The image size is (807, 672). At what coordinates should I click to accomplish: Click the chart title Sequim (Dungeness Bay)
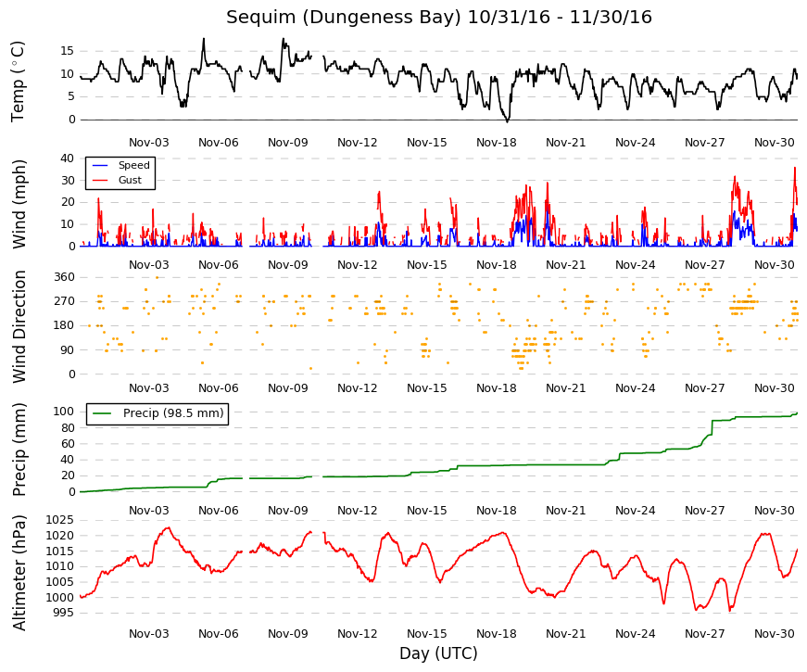(x=344, y=18)
